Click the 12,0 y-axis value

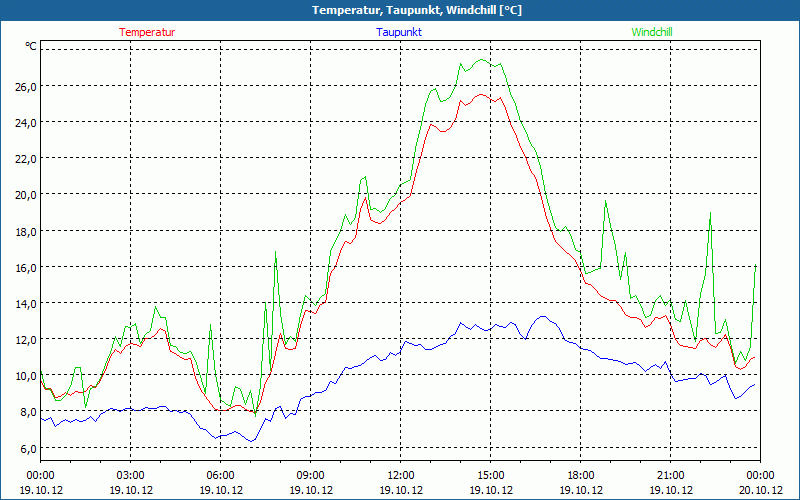click(25, 340)
